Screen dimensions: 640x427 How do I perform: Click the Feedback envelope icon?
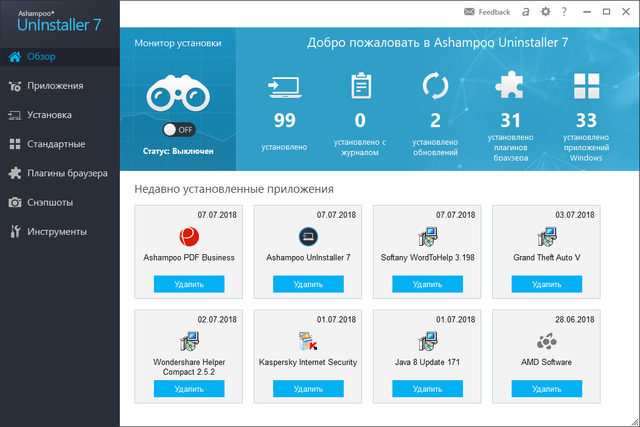click(x=469, y=12)
